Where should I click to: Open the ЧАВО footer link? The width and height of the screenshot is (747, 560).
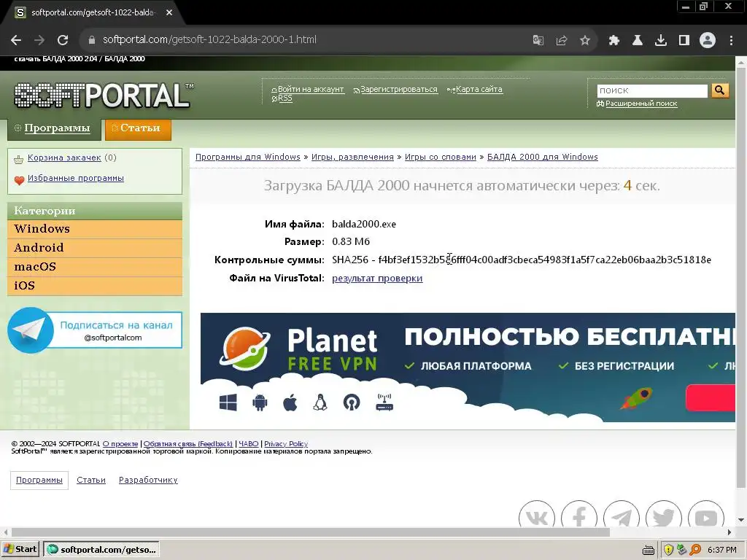(248, 444)
